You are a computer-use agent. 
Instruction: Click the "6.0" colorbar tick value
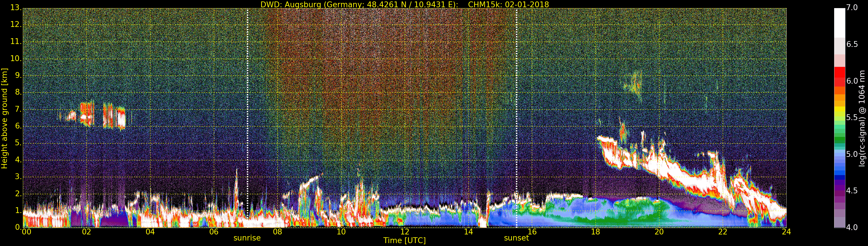[852, 81]
